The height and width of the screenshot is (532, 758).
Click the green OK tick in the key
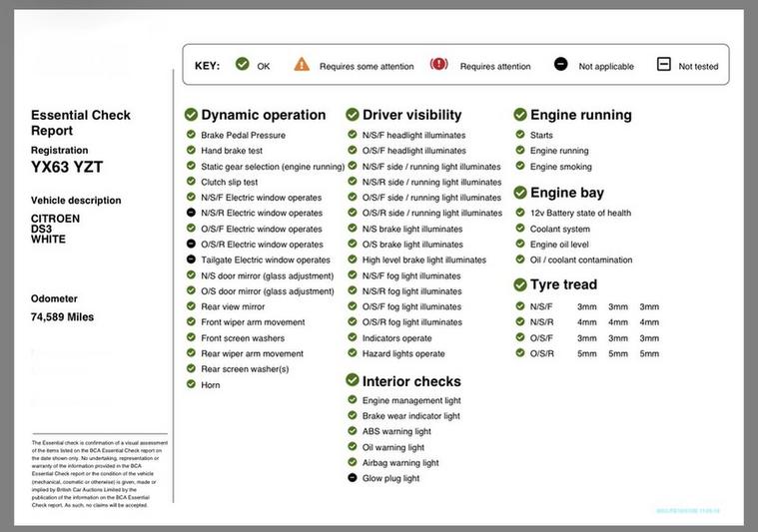click(x=242, y=65)
